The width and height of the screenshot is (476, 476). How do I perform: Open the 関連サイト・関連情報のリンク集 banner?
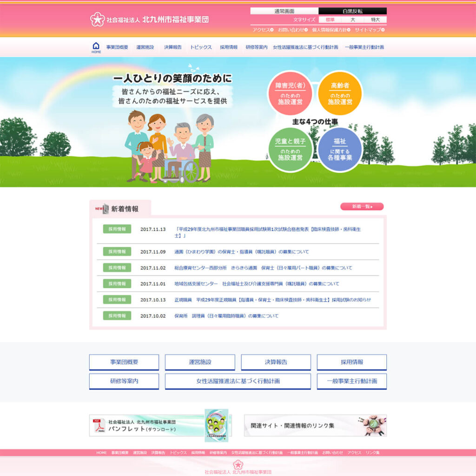tap(315, 425)
